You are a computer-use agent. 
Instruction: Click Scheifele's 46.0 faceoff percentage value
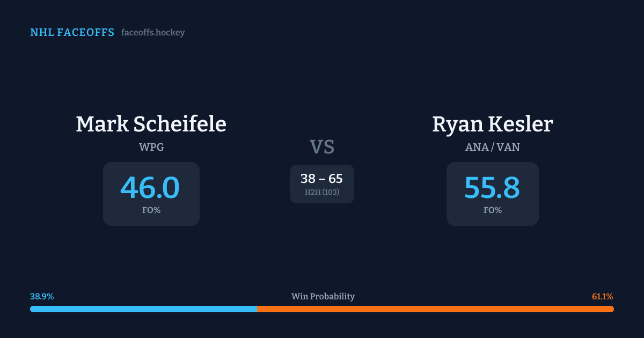click(x=150, y=188)
